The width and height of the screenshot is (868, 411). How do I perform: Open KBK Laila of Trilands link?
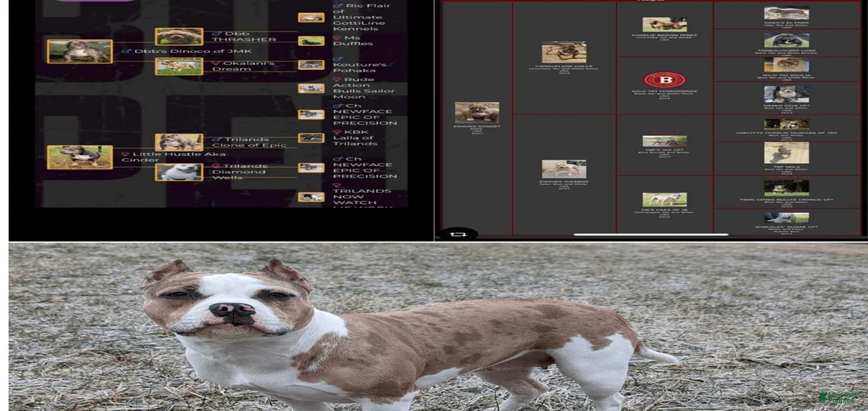point(354,137)
